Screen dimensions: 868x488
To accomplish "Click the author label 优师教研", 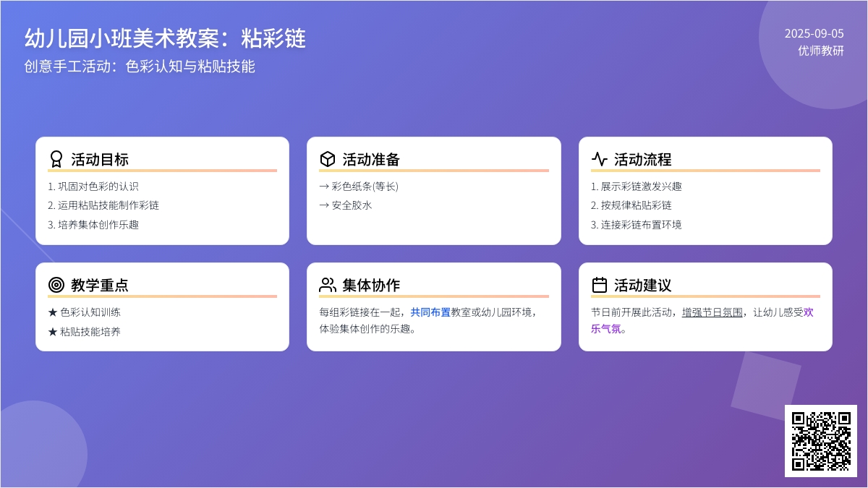I will coord(821,51).
